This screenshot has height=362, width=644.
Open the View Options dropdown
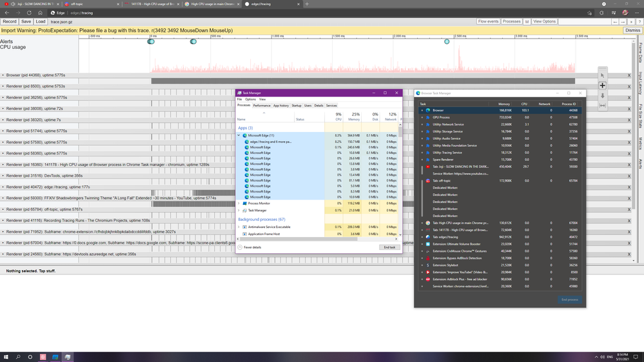point(544,21)
